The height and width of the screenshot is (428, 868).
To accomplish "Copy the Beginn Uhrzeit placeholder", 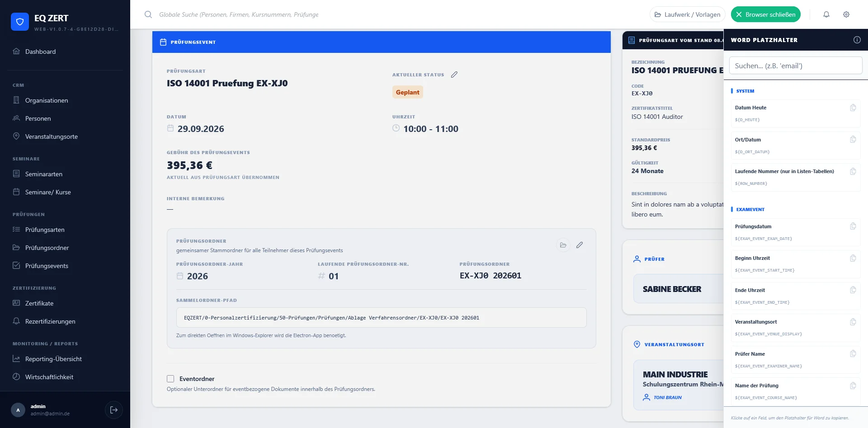I will coord(853,258).
